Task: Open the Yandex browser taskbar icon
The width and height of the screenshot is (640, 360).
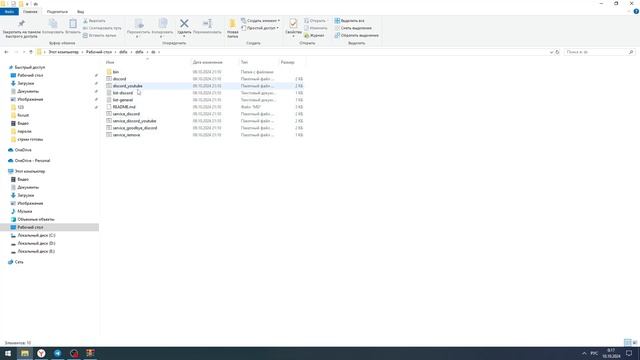Action: [x=41, y=353]
